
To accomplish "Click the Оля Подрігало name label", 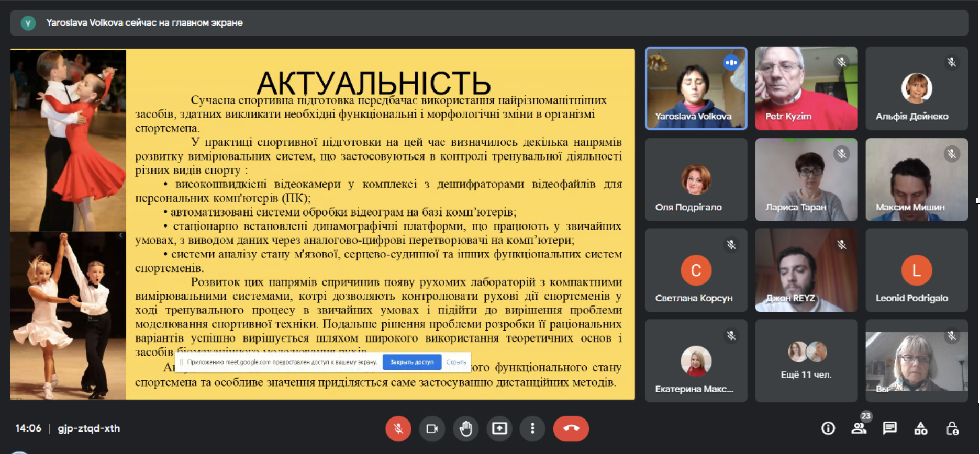I will coord(688,207).
